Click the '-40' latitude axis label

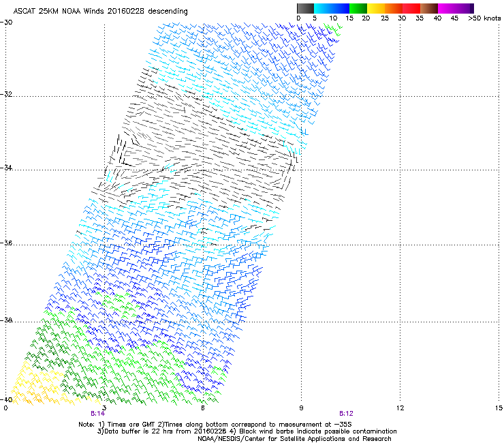coord(6,399)
